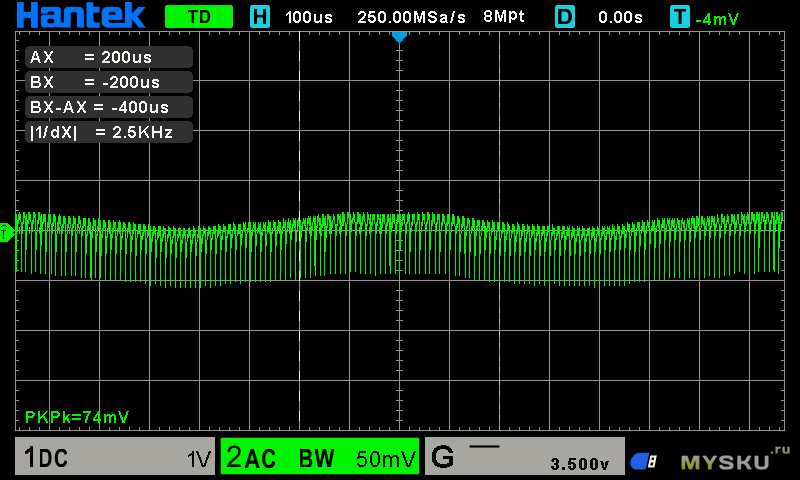Viewport: 800px width, 480px height.
Task: Click the PKPk=74mV measurement
Action: point(77,417)
